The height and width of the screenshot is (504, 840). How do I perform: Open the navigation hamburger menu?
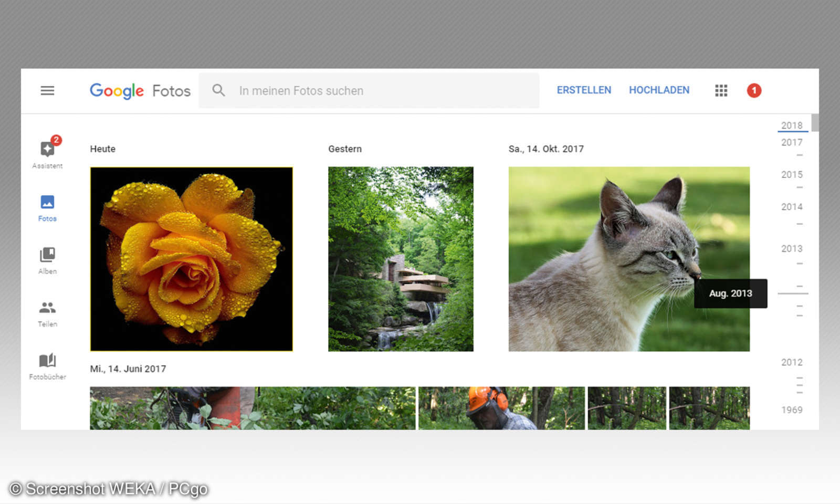click(47, 90)
